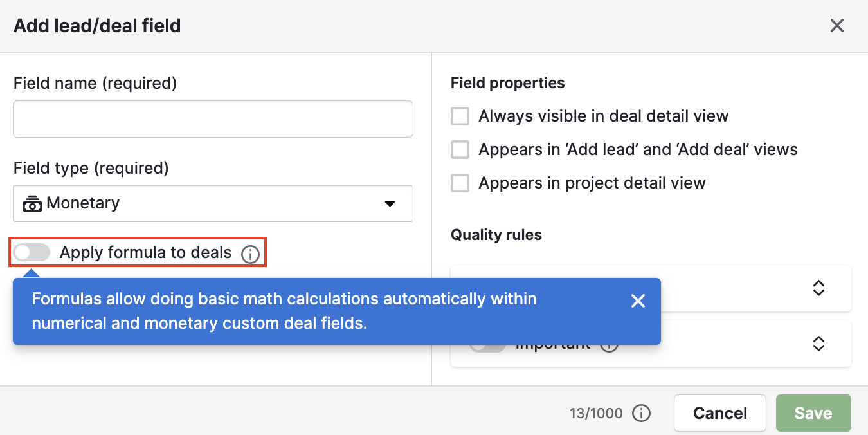868x435 pixels.
Task: Click the Cancel button
Action: (720, 413)
